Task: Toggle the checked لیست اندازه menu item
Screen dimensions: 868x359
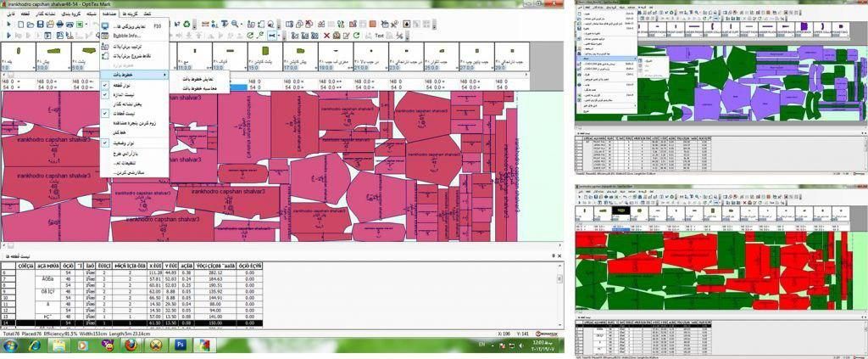Action: pos(134,95)
